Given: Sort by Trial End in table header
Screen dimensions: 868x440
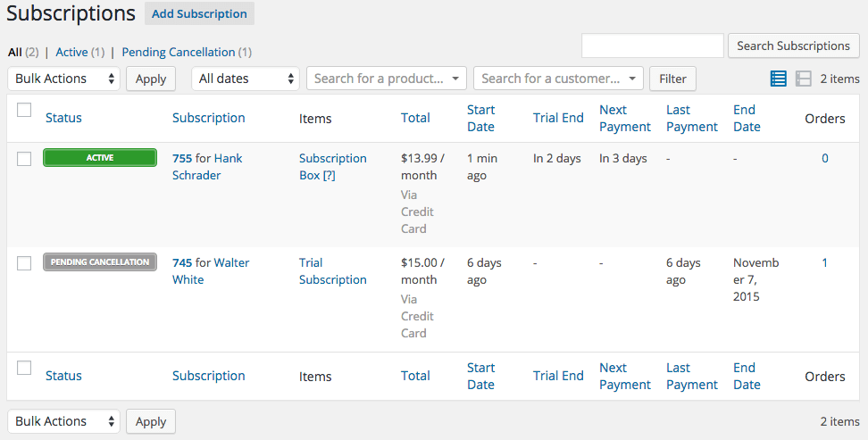Looking at the screenshot, I should [x=558, y=118].
